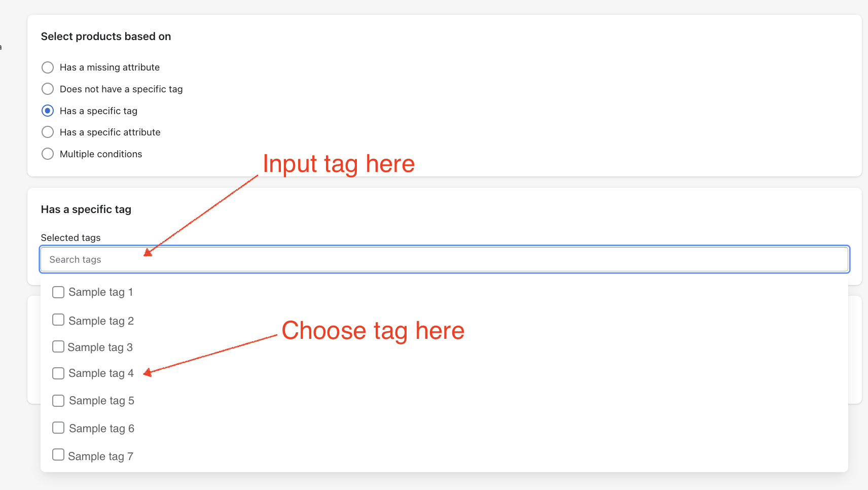868x490 pixels.
Task: Enable the Sample tag 3 checkbox
Action: tap(58, 347)
